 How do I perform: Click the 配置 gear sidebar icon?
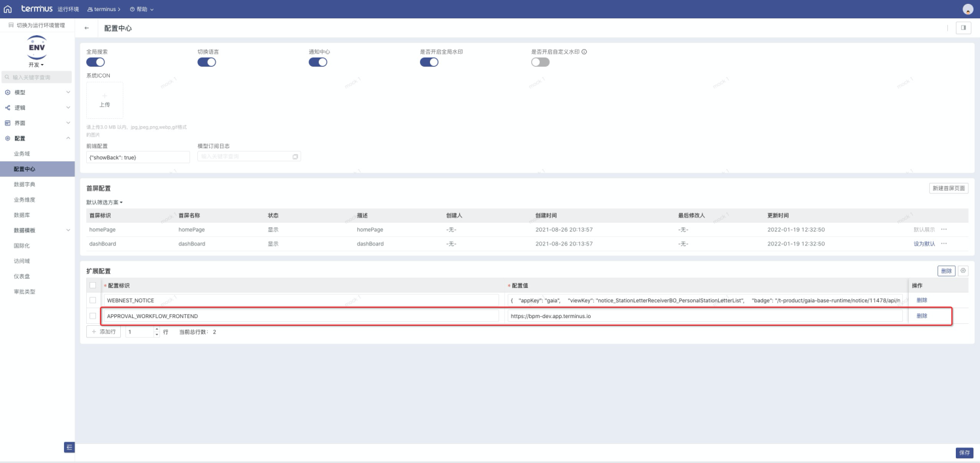pyautogui.click(x=8, y=138)
